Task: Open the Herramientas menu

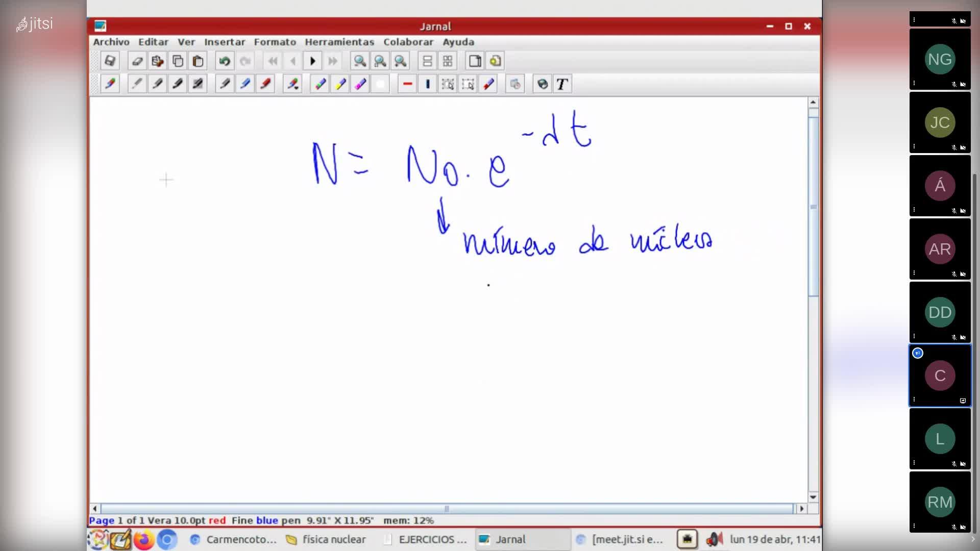Action: coord(339,42)
